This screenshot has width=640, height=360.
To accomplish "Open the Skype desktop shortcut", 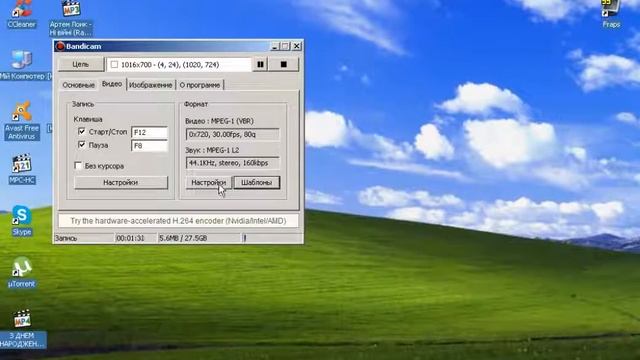I will 22,221.
